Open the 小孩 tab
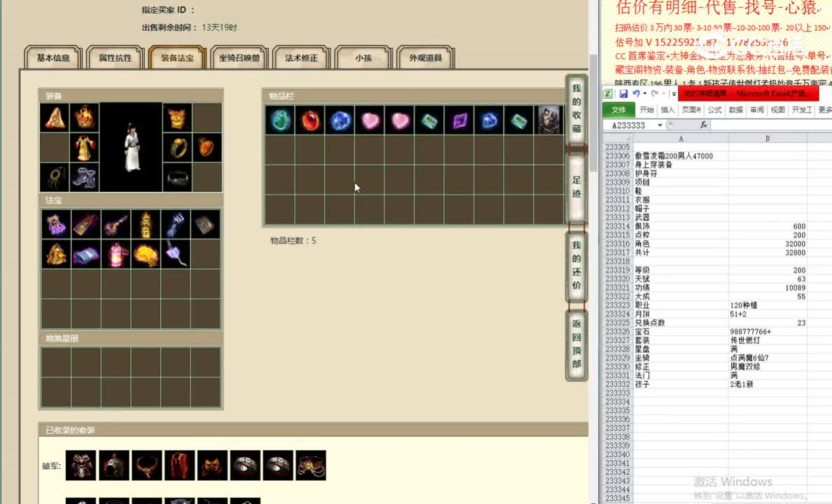Screen dimensions: 832x504 coord(363,58)
